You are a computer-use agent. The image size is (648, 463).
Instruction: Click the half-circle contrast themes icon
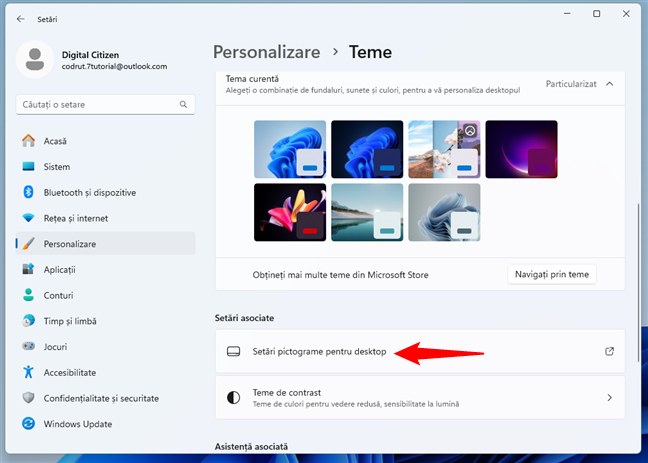pyautogui.click(x=233, y=398)
